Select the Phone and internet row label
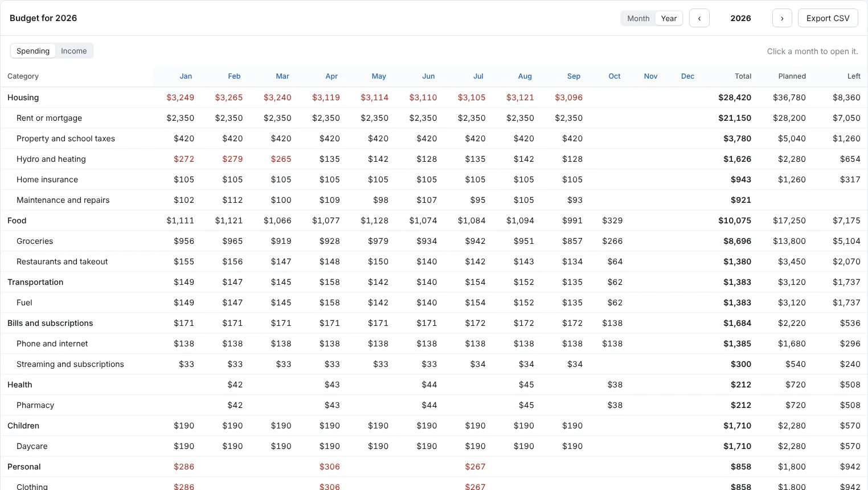The width and height of the screenshot is (868, 490). [x=52, y=344]
